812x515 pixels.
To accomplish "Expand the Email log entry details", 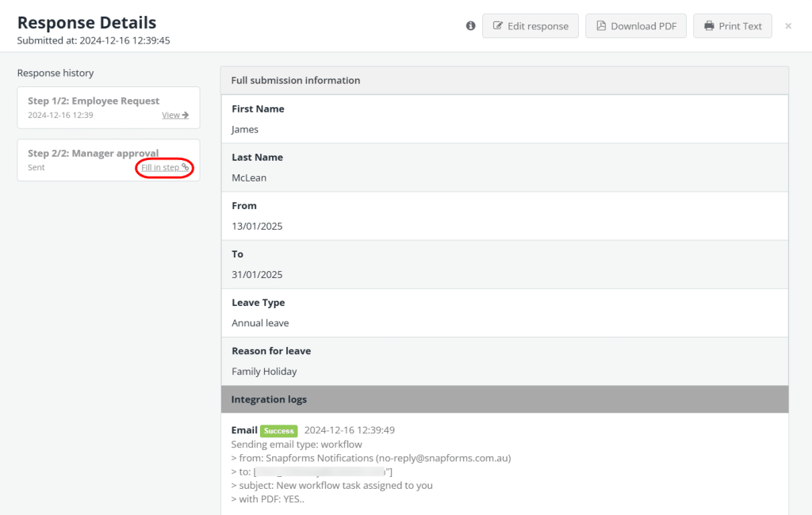I will pos(243,430).
